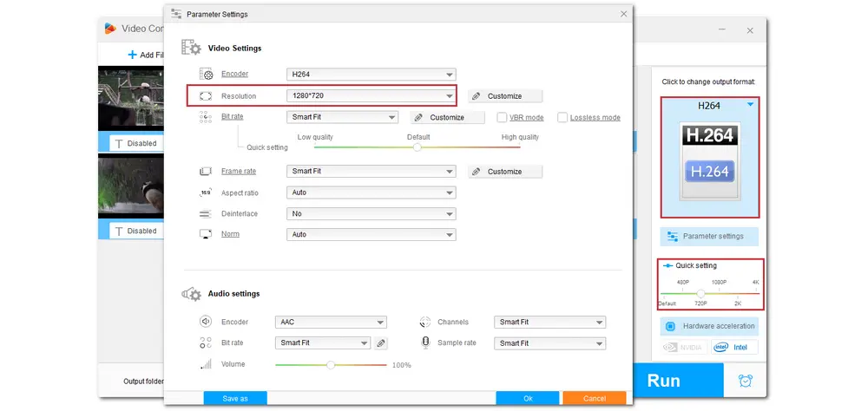Click the audio Encoder speaker icon

(206, 322)
